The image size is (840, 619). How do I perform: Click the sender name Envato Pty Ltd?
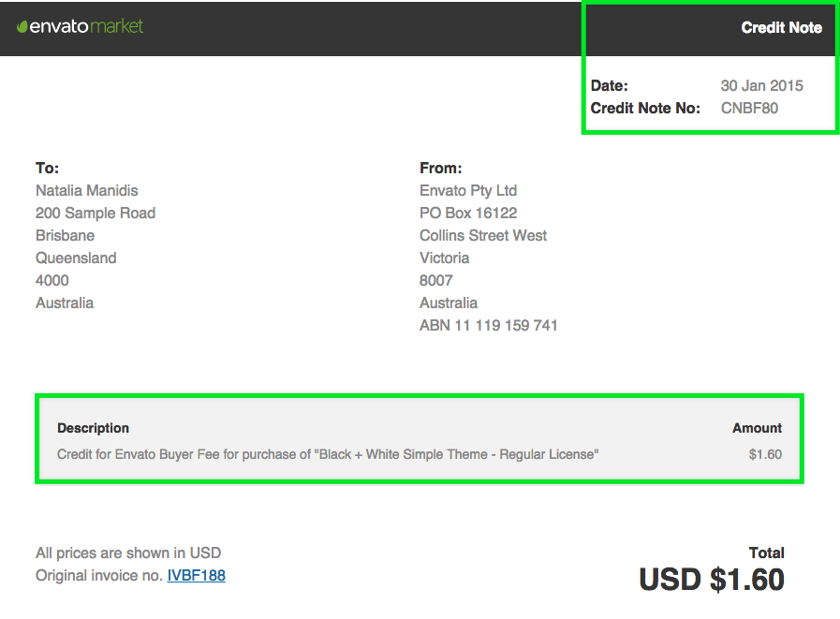[468, 191]
